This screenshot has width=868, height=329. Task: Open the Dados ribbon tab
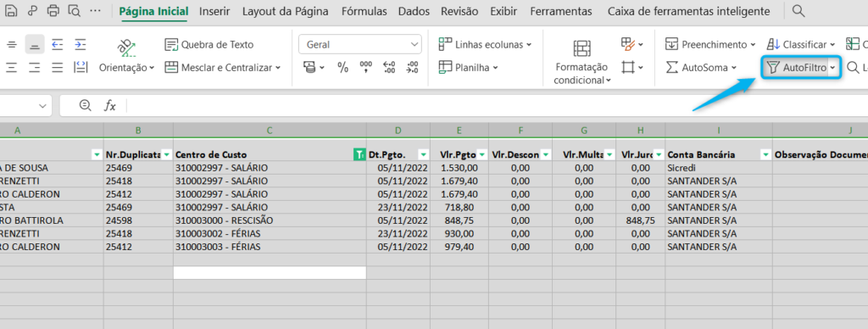pyautogui.click(x=413, y=11)
